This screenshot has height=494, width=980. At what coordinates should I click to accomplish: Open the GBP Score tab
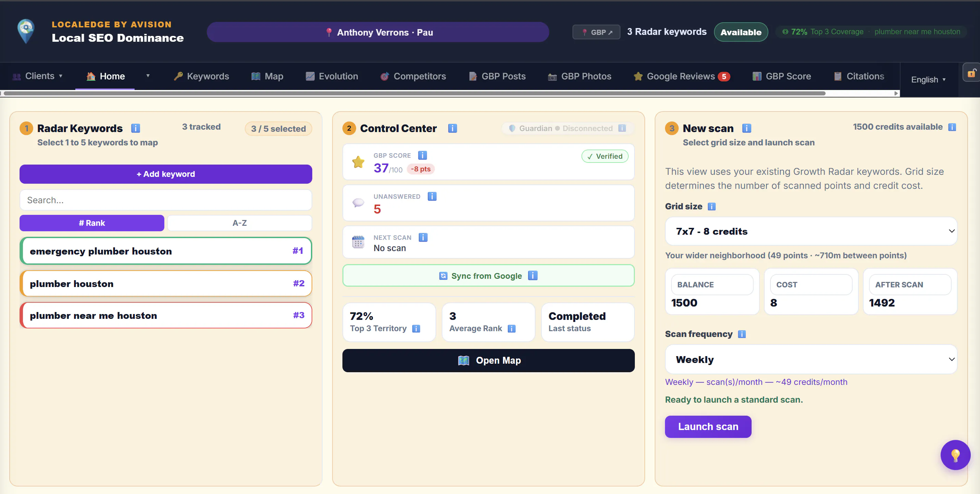(x=781, y=76)
